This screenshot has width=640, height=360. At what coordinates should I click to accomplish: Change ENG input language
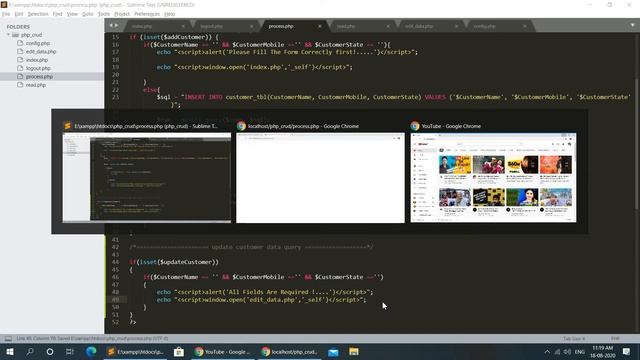point(580,351)
